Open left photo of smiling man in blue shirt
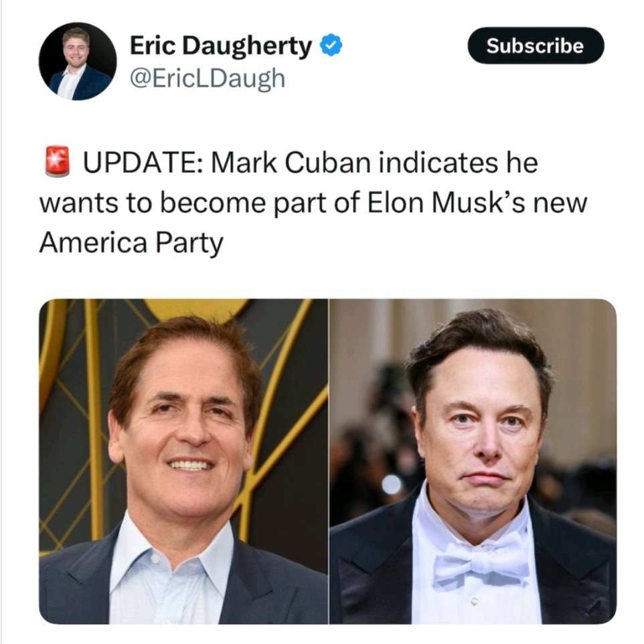644x644 pixels. (183, 461)
